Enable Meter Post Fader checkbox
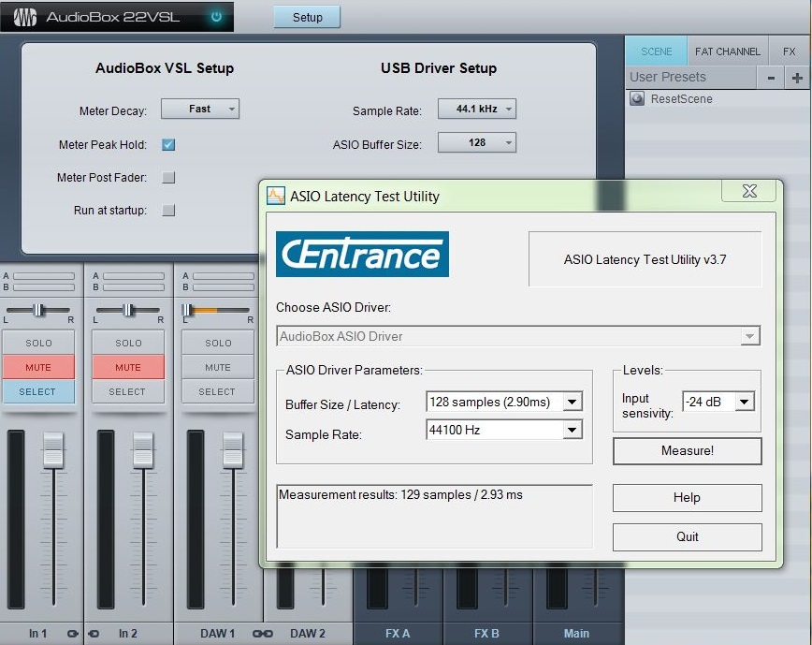 coord(168,178)
